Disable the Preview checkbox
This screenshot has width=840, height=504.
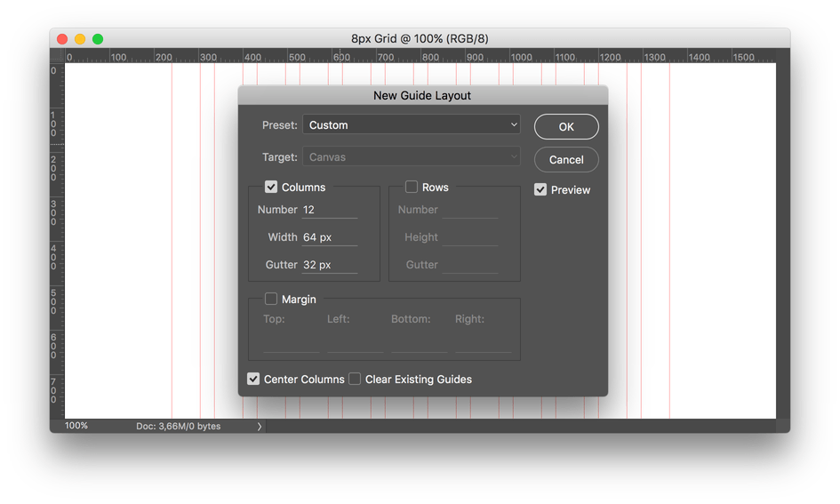540,189
